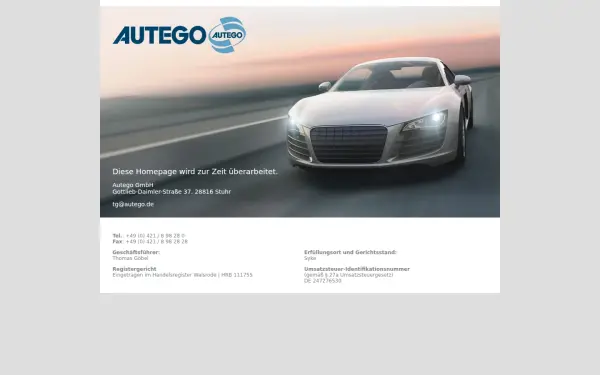600x375 pixels.
Task: Click the 'Erfüllungsort und Gerichtsstand:' heading
Action: tap(350, 252)
